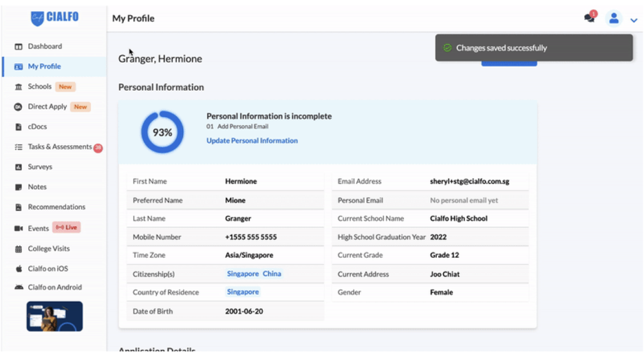
Task: Click the graduation year 2022
Action: (438, 237)
